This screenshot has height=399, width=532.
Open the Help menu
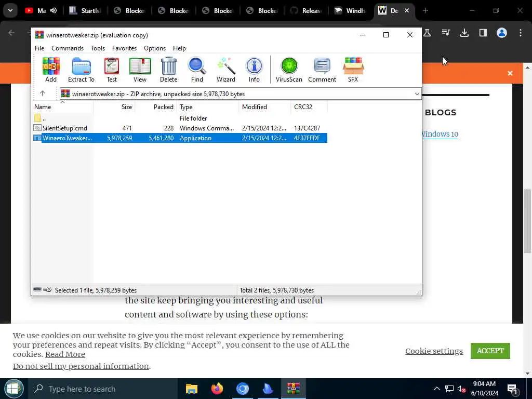point(179,48)
